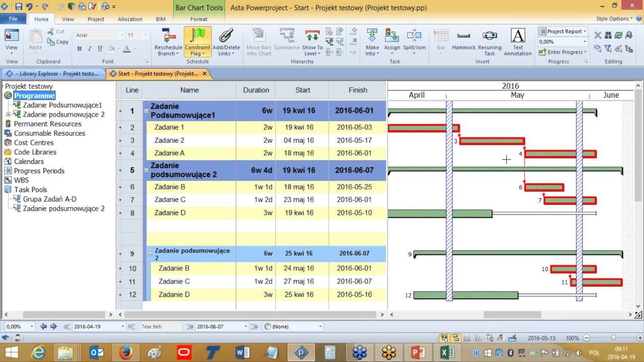644x362 pixels.
Task: Select Calendars in project tree
Action: coord(29,161)
